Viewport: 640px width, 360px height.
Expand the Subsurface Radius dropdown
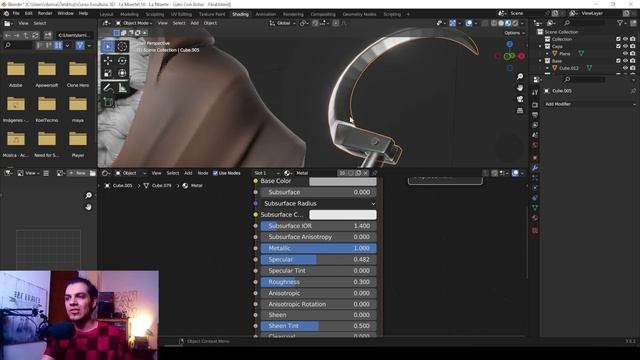coord(318,203)
